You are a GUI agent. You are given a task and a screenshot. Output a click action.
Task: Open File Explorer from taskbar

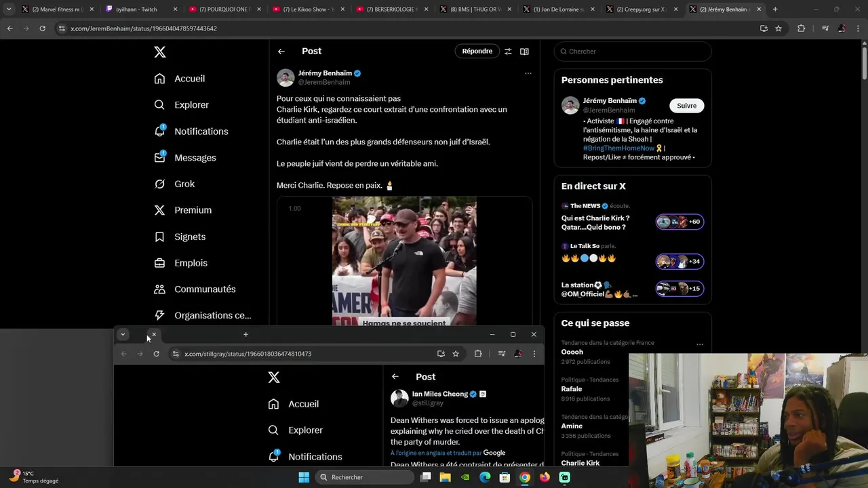(445, 477)
